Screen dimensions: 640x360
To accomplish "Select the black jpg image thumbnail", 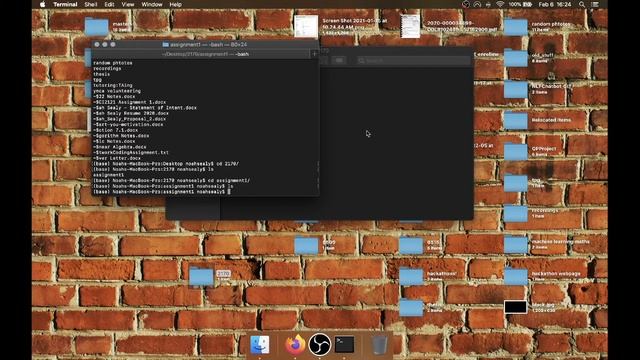I will [516, 307].
